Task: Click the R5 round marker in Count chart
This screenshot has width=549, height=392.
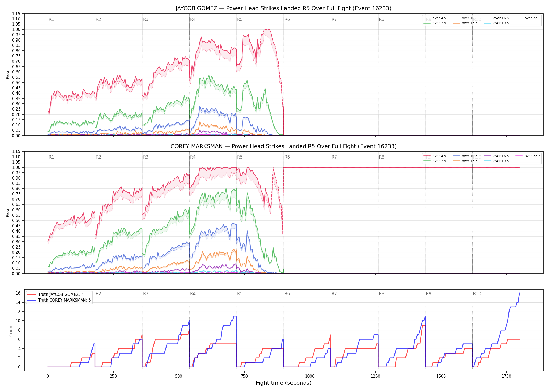Action: pos(240,294)
